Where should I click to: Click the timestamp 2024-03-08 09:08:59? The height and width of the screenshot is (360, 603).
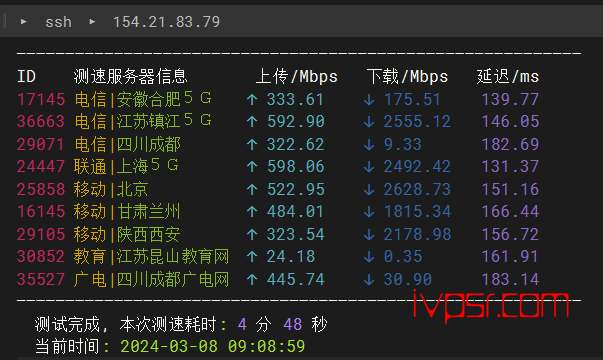point(213,346)
